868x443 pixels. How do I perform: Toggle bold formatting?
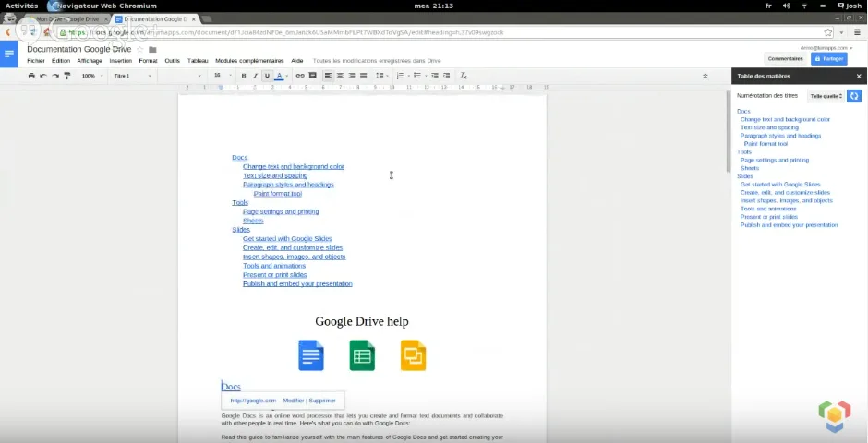(244, 76)
